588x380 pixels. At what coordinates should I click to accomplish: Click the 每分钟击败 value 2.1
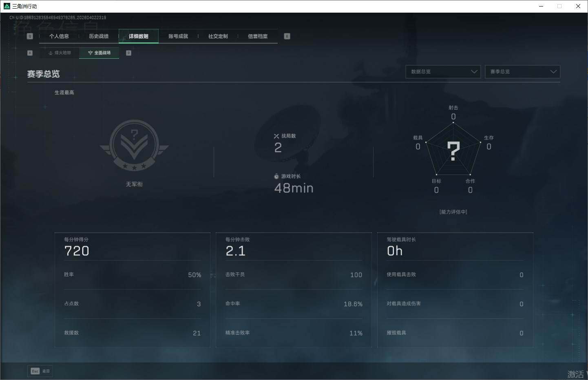tap(236, 251)
